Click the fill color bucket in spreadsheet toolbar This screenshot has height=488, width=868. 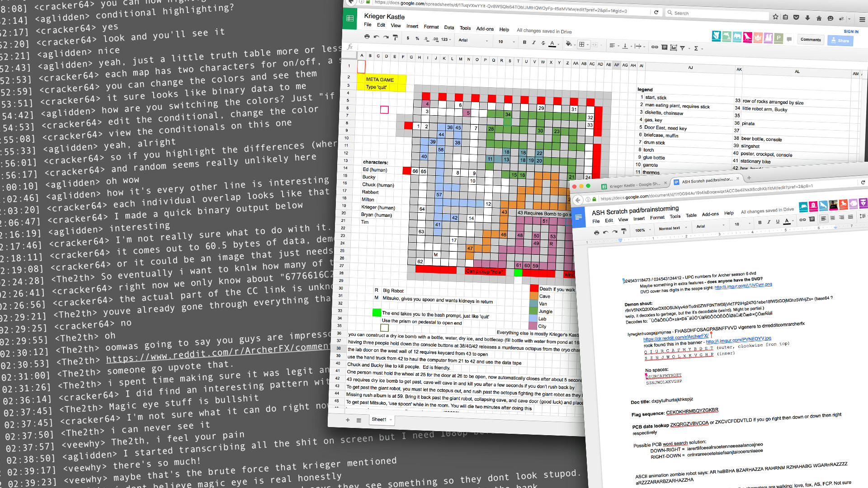568,44
